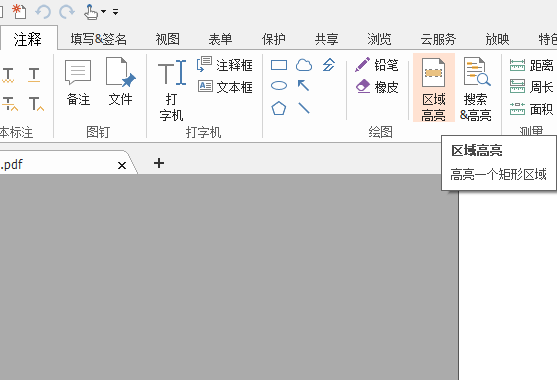
Task: Select the underline text markup tool
Action: pos(34,75)
